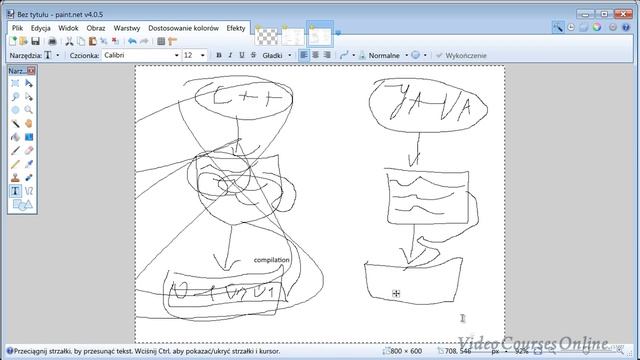Click the New image icon

point(13,41)
